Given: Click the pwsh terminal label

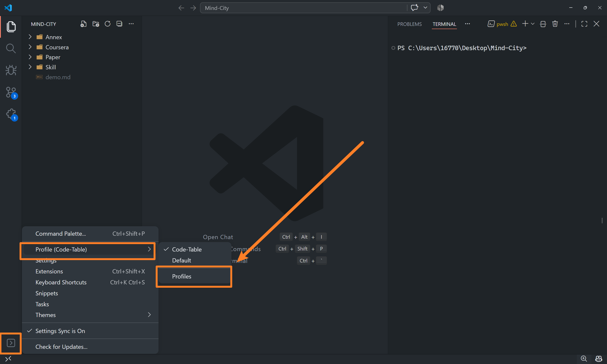Looking at the screenshot, I should click(502, 24).
